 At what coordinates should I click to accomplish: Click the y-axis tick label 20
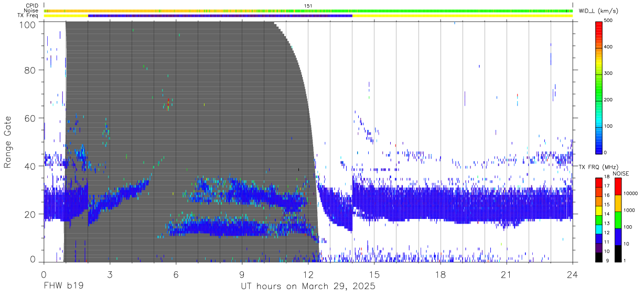(30, 214)
